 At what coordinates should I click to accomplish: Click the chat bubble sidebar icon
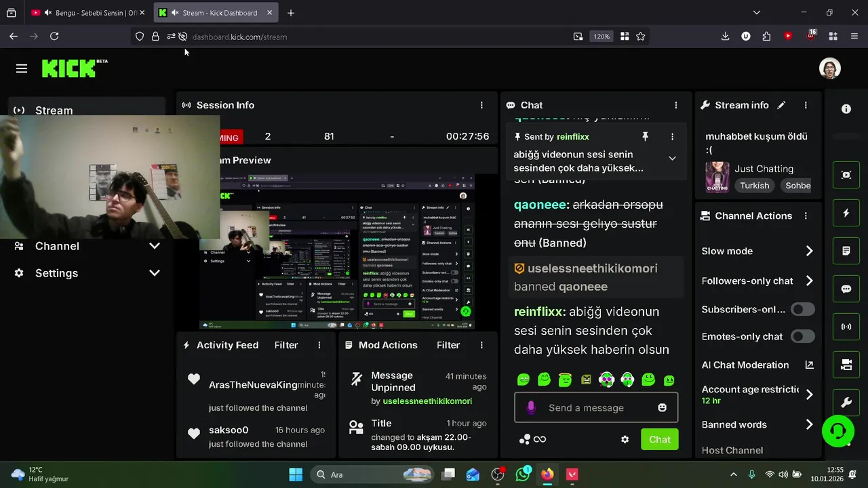click(x=846, y=289)
